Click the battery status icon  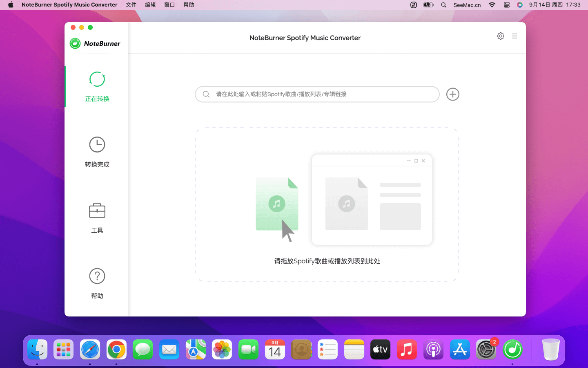(428, 5)
